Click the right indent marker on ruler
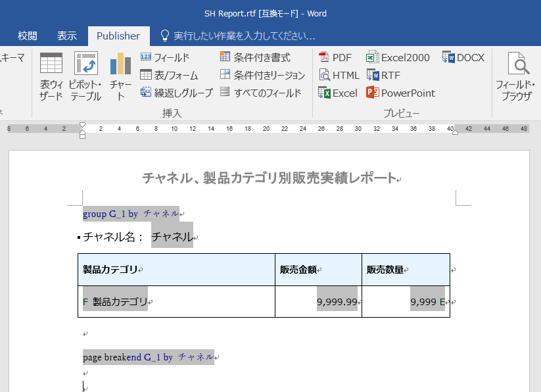 coord(455,132)
